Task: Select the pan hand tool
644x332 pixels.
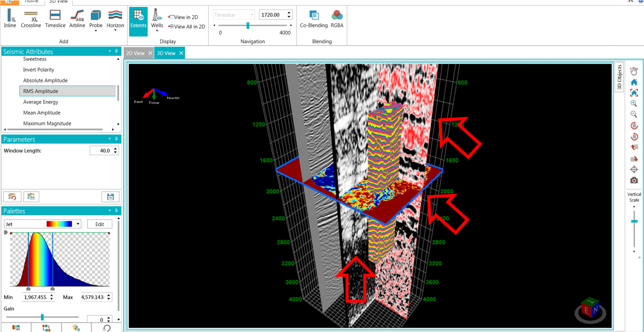Action: (x=634, y=71)
